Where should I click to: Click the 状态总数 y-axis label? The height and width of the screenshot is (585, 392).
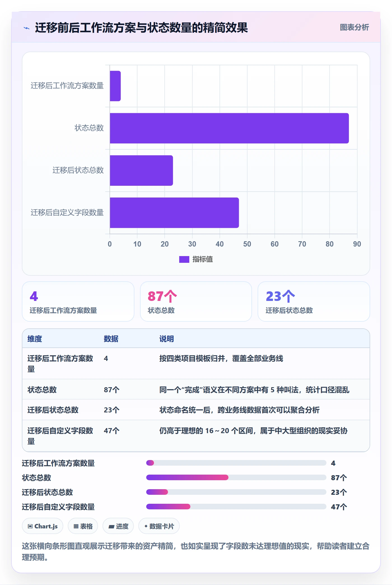click(89, 128)
